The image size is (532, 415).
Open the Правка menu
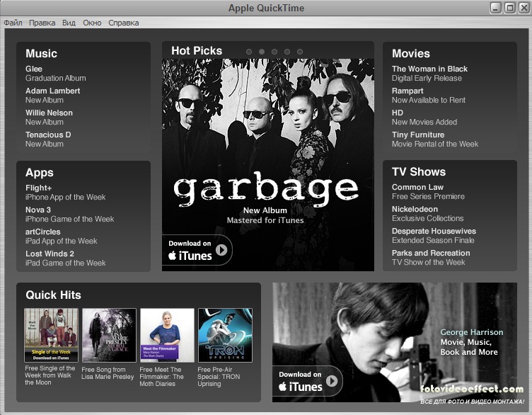pos(42,23)
